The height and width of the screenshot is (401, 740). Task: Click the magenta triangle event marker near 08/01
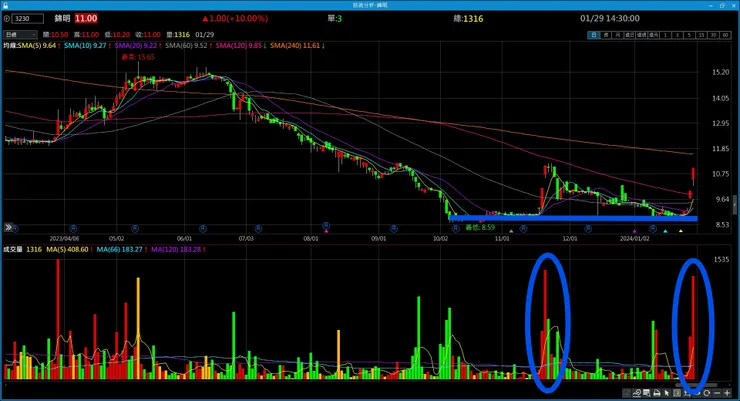tap(326, 231)
